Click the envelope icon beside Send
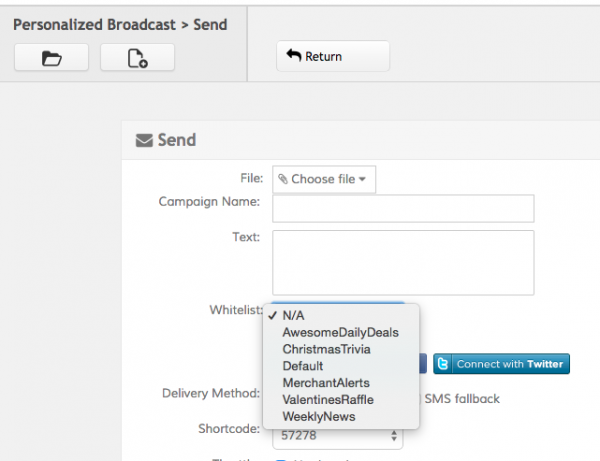This screenshot has width=600, height=461. (x=144, y=141)
